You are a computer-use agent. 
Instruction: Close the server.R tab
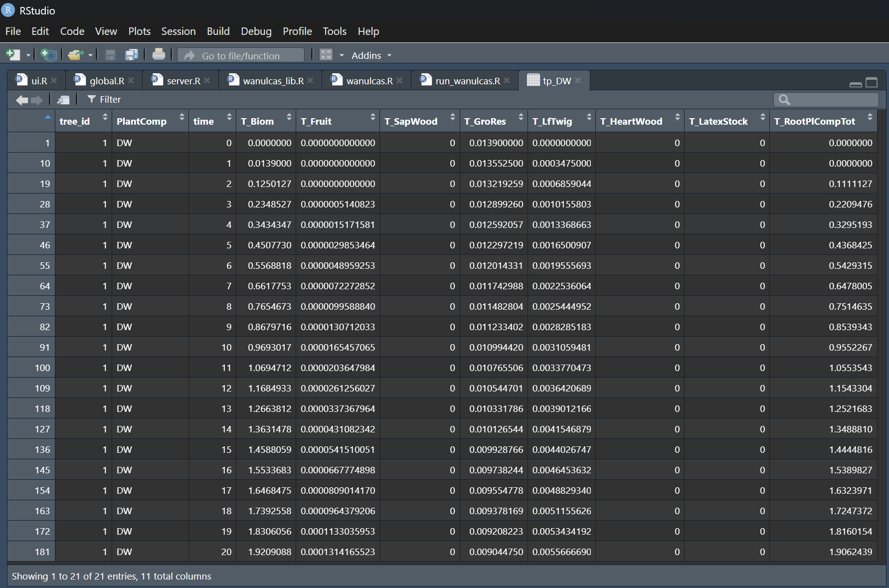coord(207,81)
